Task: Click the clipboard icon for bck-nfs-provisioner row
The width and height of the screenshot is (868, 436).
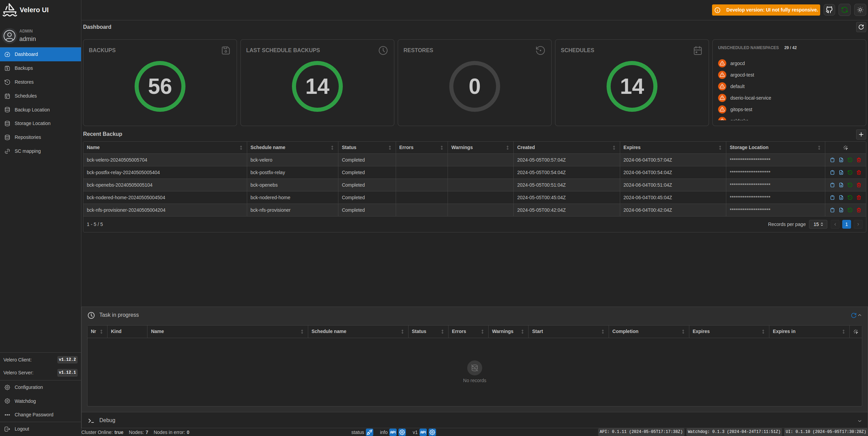Action: click(x=832, y=210)
